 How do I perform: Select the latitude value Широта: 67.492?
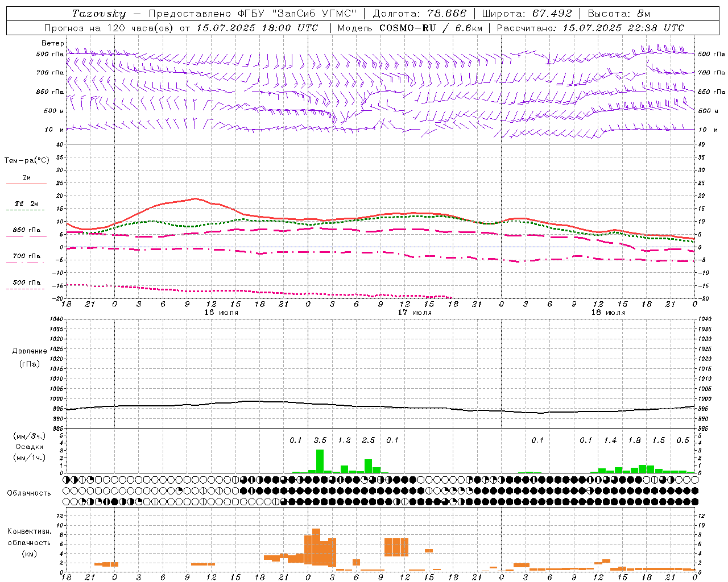point(527,14)
